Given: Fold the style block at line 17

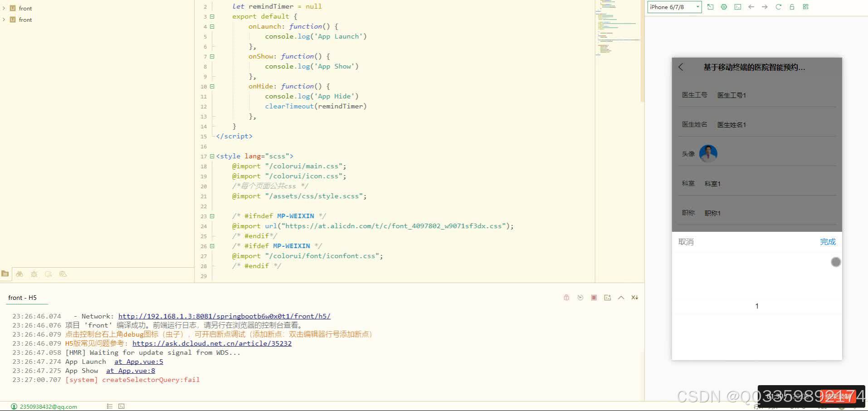Looking at the screenshot, I should pyautogui.click(x=212, y=157).
